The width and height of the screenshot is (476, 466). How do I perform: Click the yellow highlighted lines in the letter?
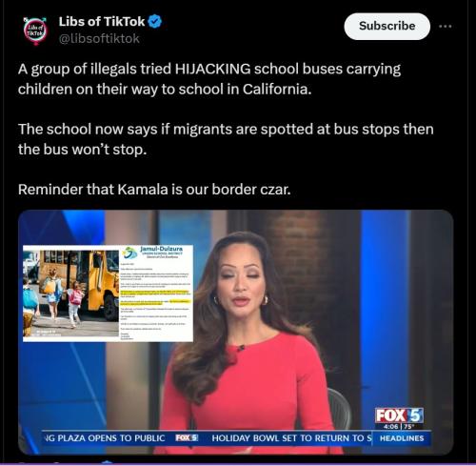(x=155, y=296)
